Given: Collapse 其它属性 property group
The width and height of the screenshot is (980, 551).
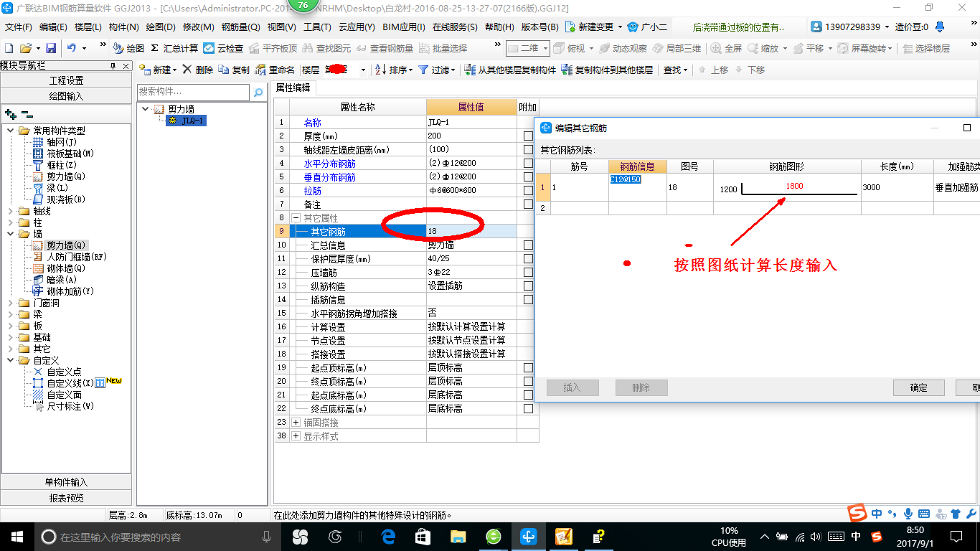Looking at the screenshot, I should [x=296, y=217].
